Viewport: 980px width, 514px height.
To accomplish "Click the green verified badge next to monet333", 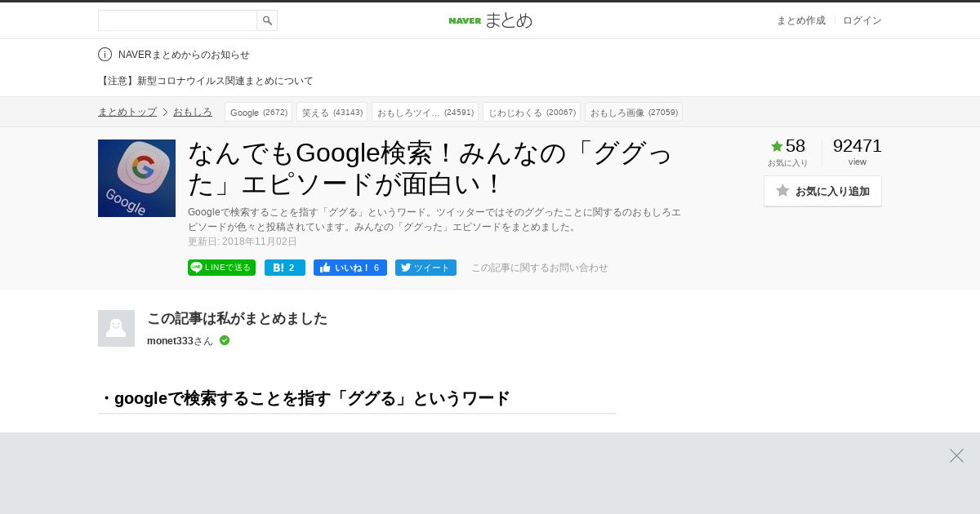I will point(225,340).
